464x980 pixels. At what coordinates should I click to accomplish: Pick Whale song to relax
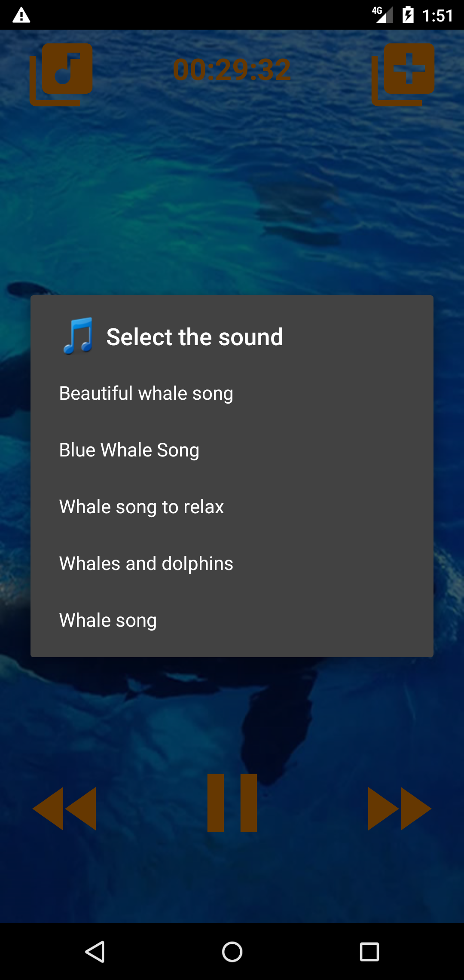pyautogui.click(x=141, y=507)
